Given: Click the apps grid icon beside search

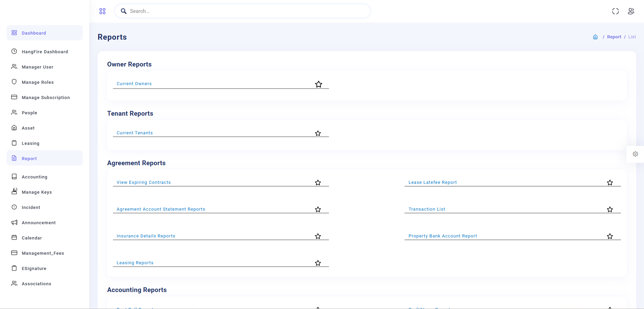Looking at the screenshot, I should point(102,11).
